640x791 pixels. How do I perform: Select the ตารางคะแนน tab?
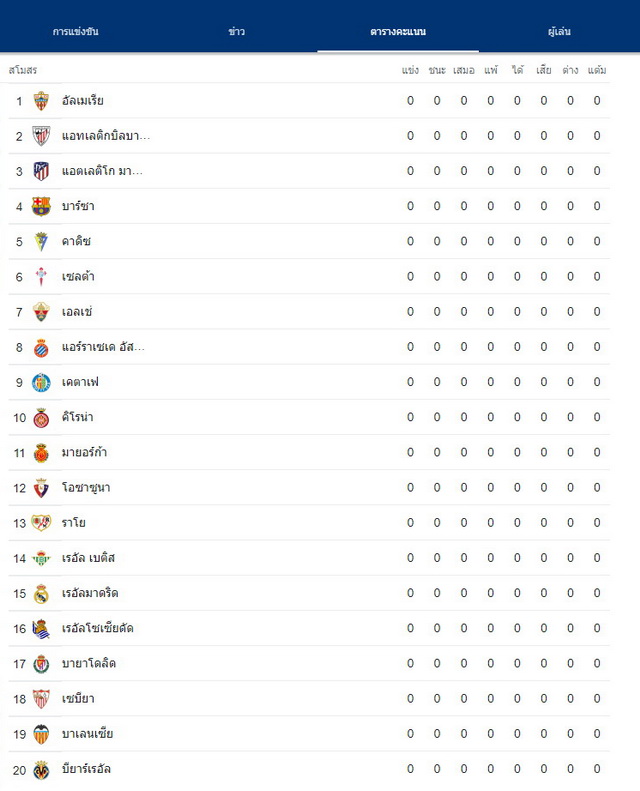(x=398, y=31)
